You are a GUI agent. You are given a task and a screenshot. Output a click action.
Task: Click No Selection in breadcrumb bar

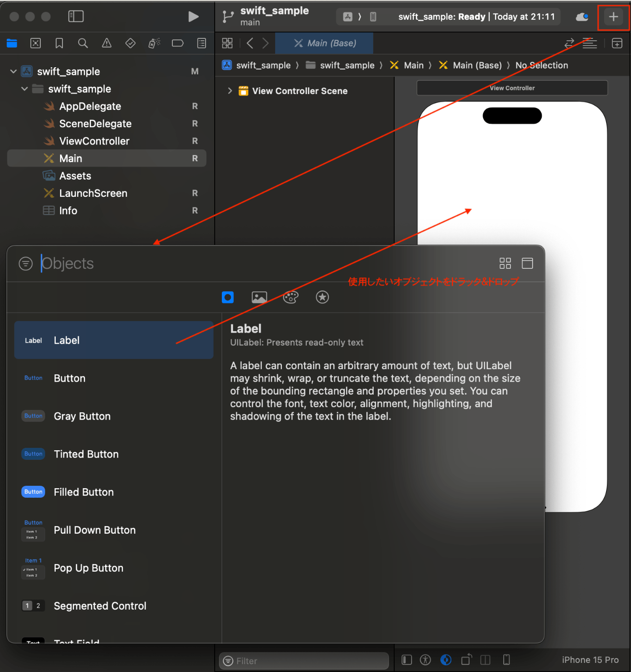coord(542,65)
